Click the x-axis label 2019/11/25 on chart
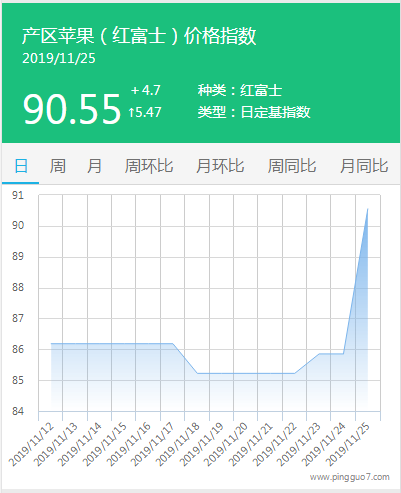401x493 pixels. click(348, 444)
